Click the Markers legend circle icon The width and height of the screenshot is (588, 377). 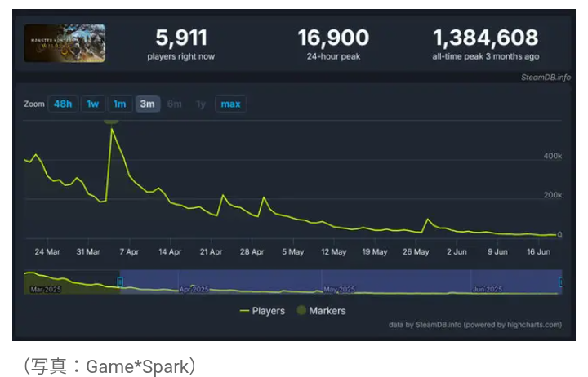pyautogui.click(x=300, y=311)
